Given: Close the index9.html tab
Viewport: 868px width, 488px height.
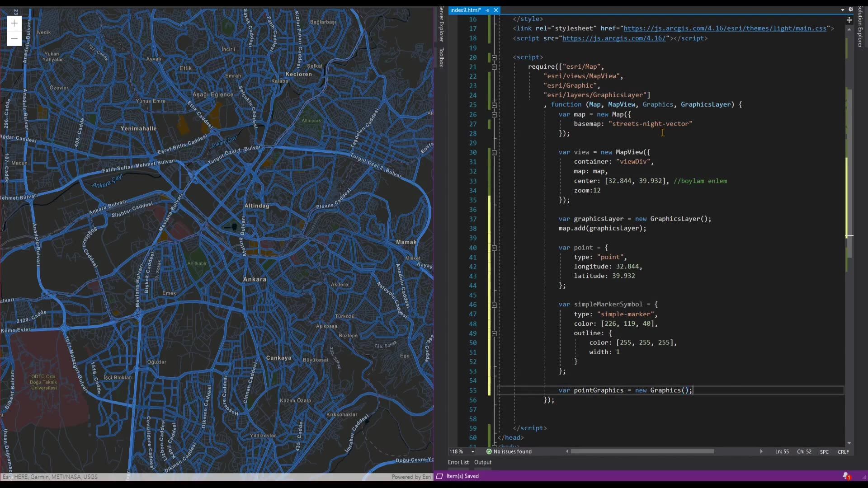Looking at the screenshot, I should coord(496,10).
